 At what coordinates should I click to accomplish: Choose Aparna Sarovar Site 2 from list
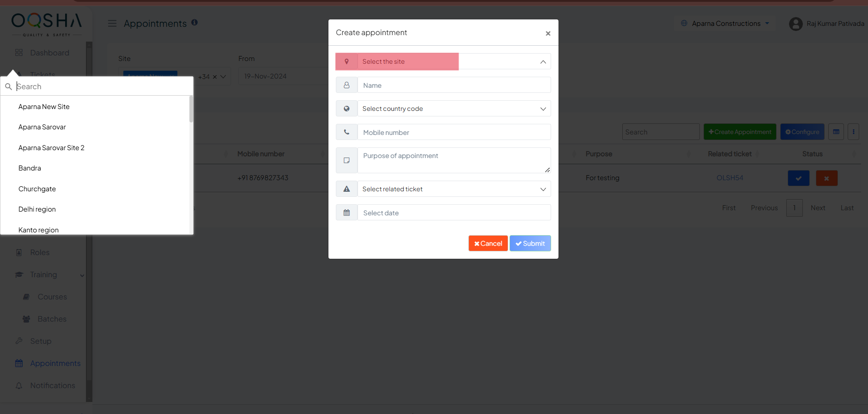(51, 148)
